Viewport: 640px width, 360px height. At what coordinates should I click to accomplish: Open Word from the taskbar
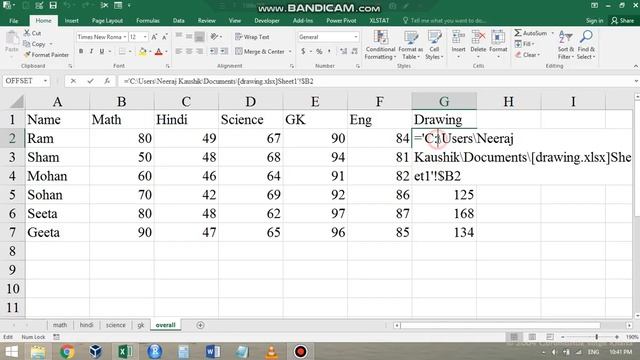click(x=213, y=351)
